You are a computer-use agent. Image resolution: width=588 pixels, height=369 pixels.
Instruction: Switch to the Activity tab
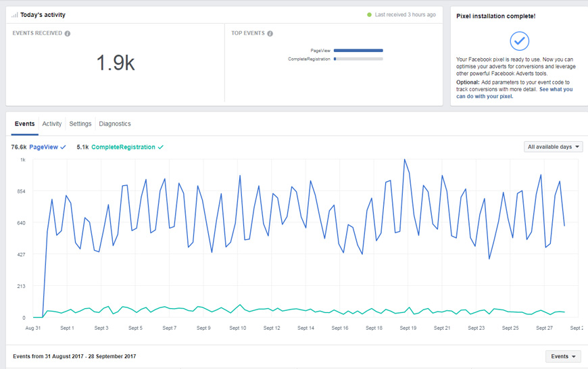click(52, 124)
